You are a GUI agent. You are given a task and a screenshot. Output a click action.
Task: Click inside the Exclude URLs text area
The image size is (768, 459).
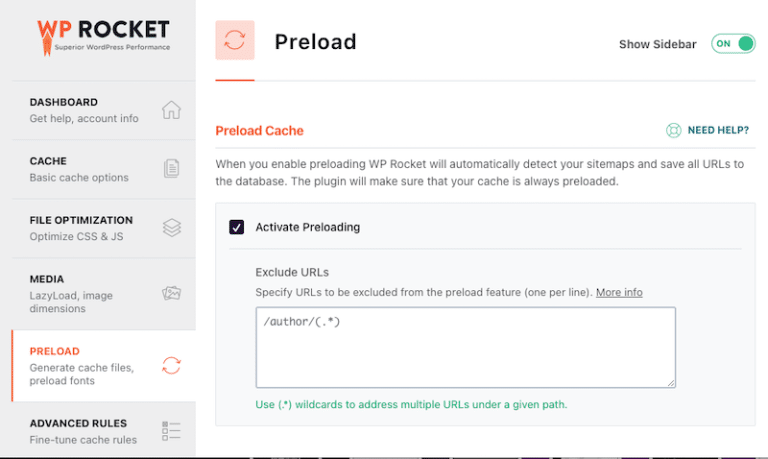(465, 347)
